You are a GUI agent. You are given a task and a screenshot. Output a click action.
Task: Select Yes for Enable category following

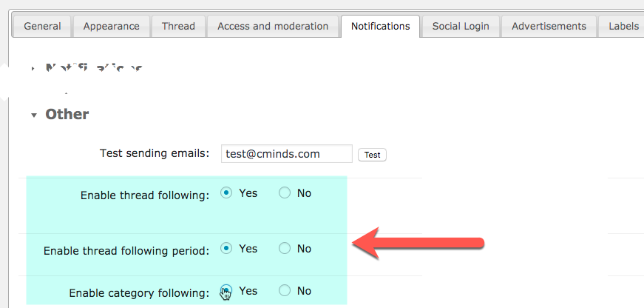click(226, 290)
